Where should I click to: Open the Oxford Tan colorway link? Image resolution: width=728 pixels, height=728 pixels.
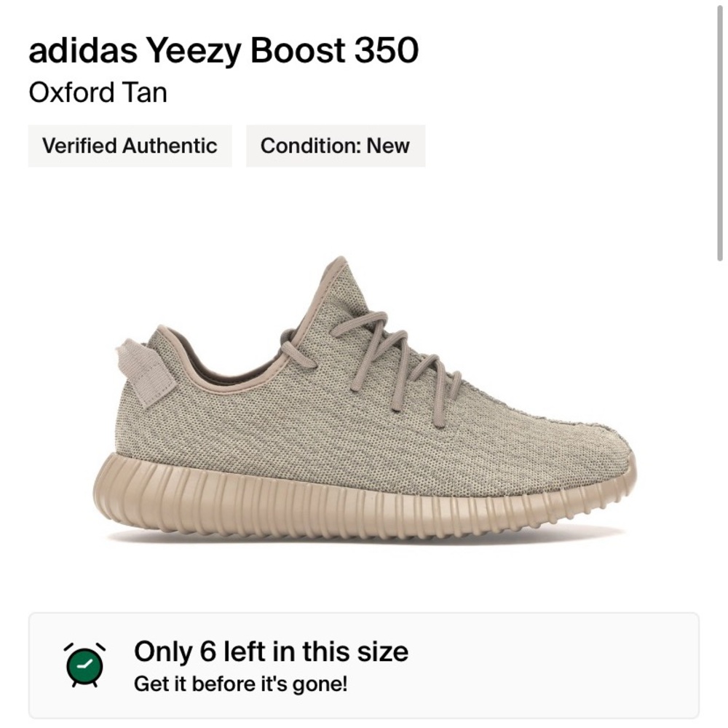[x=98, y=92]
